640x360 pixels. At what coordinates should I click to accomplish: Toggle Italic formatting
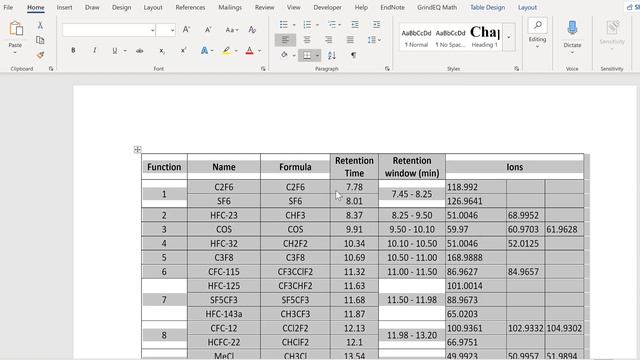[95, 51]
